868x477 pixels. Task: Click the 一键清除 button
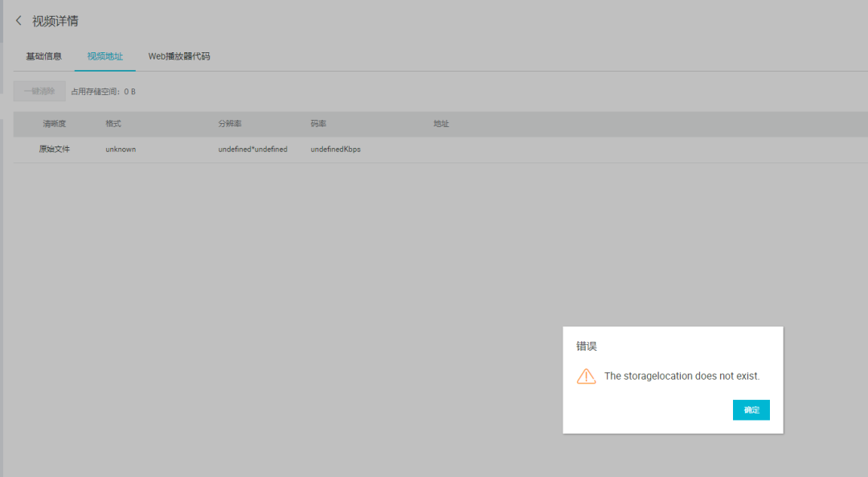point(39,91)
